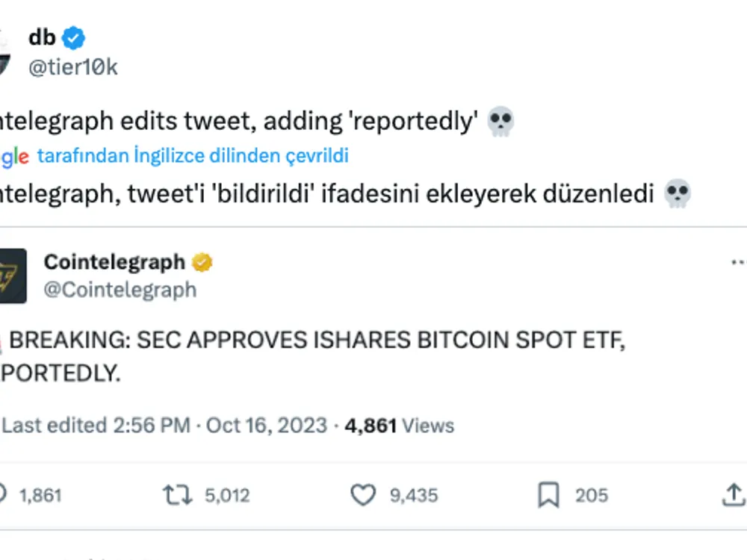Screen dimensions: 747x560
Task: Click the blue verified badge beside db
Action: 73,37
